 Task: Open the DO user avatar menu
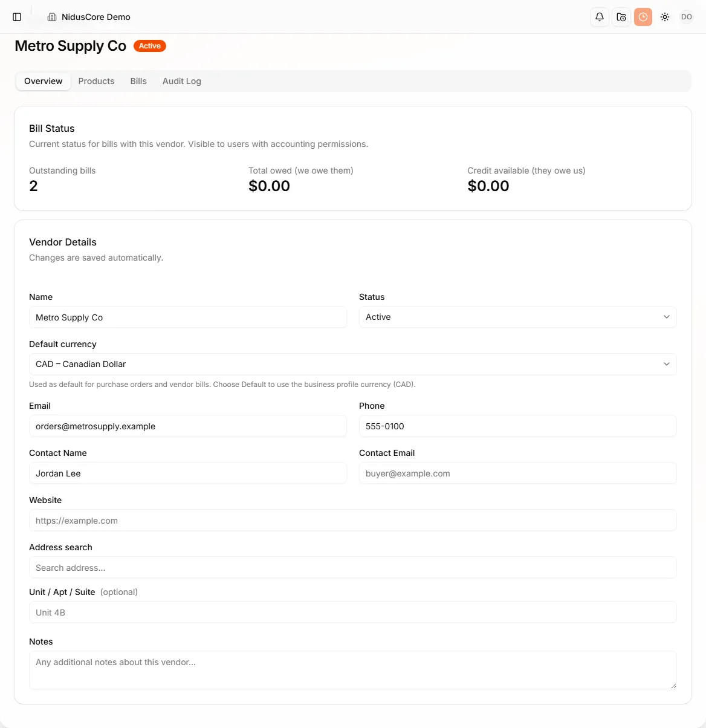[x=687, y=17]
